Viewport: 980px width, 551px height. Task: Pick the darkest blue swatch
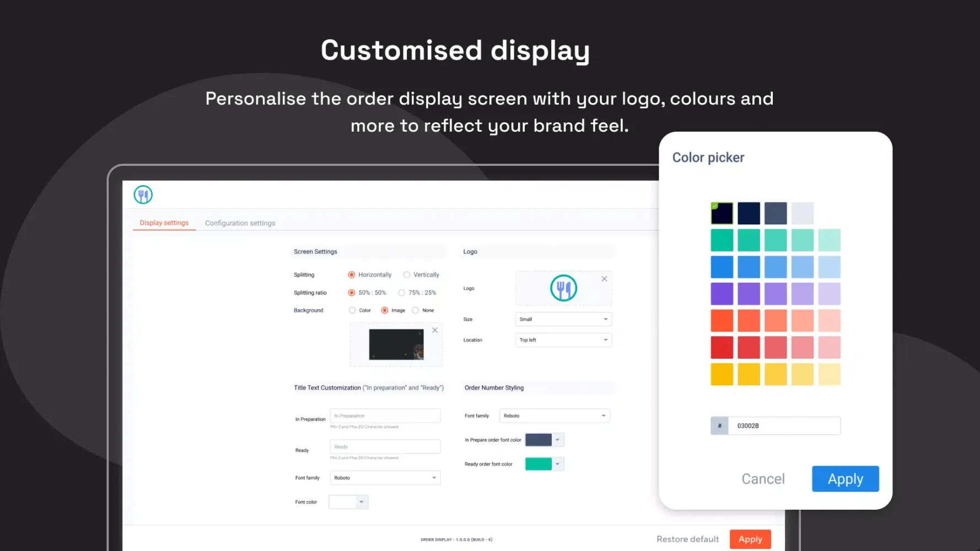pyautogui.click(x=722, y=267)
